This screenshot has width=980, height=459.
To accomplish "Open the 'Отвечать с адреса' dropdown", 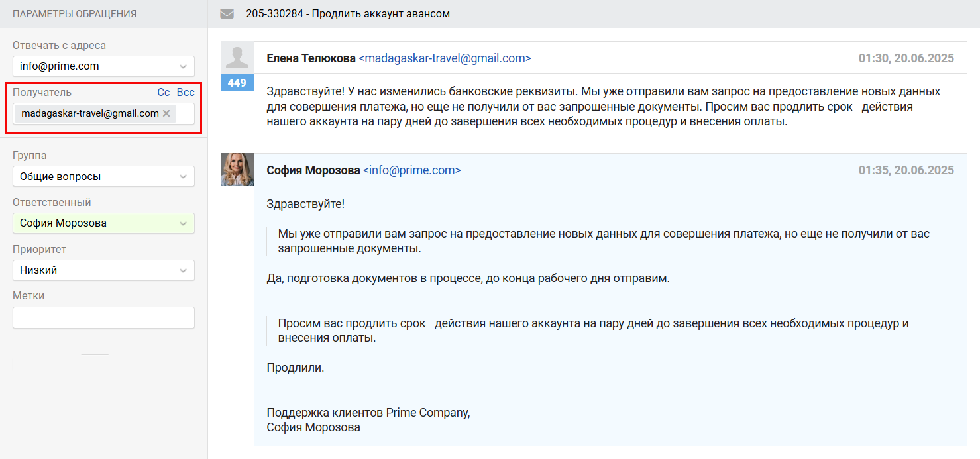I will pyautogui.click(x=103, y=66).
